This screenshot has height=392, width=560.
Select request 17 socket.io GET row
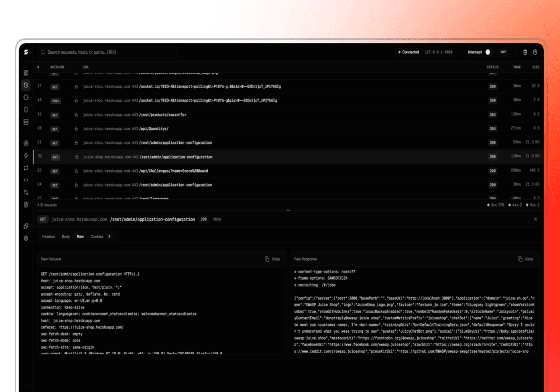point(288,86)
